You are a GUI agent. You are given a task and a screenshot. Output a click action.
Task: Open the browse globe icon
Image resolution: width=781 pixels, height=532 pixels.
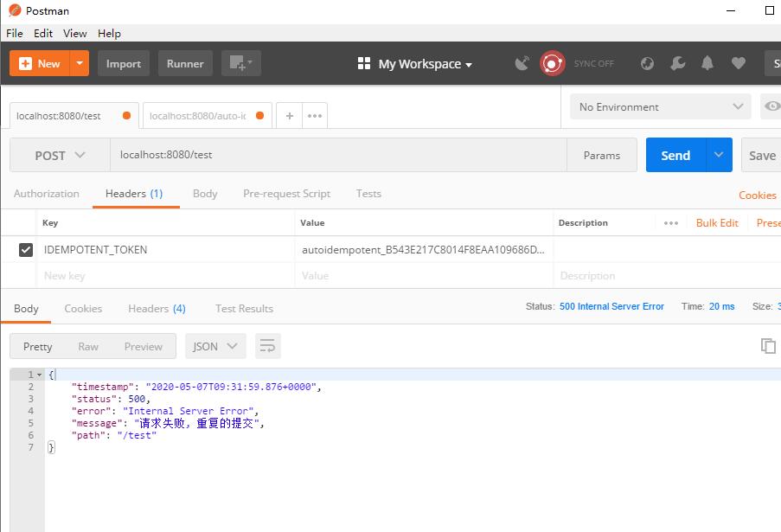pos(647,63)
